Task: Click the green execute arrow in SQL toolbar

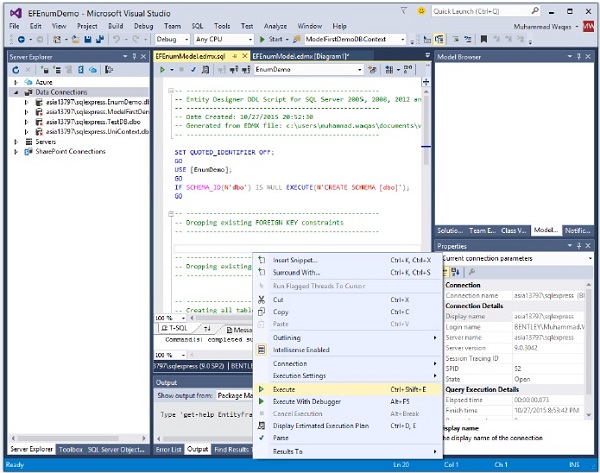Action: [162, 71]
